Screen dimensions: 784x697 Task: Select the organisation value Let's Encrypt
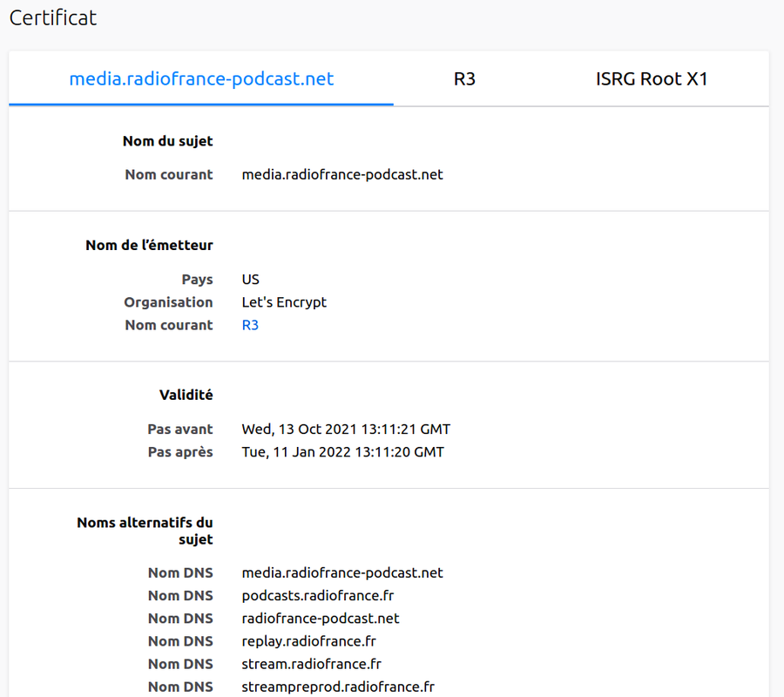tap(284, 302)
